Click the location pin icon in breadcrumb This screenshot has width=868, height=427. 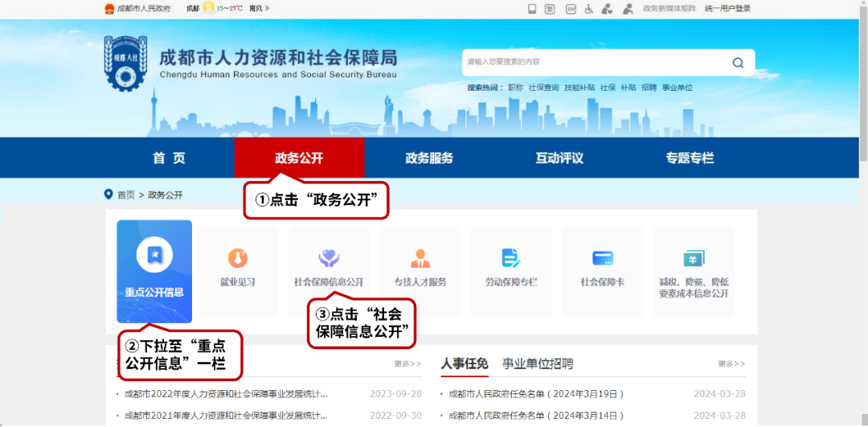108,195
